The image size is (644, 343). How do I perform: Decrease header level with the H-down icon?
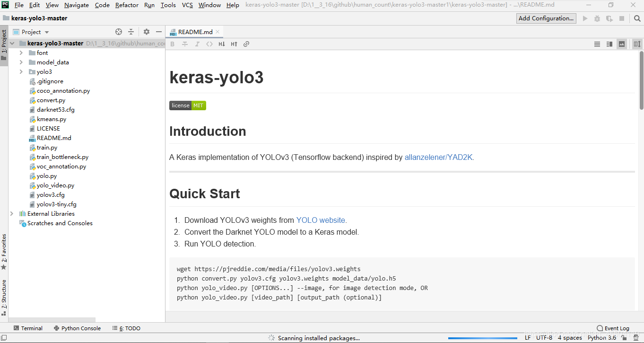point(222,44)
